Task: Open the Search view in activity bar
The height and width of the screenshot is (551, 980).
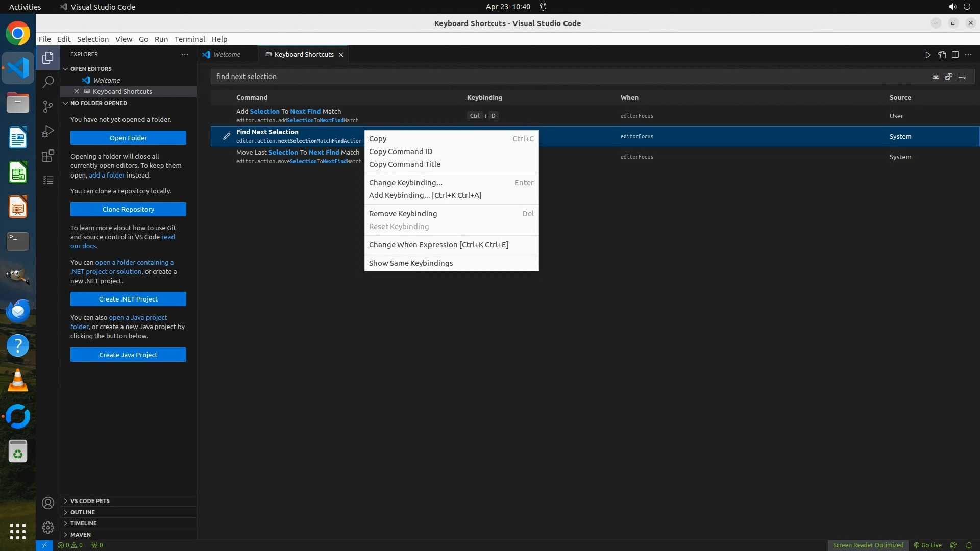Action: 48,82
